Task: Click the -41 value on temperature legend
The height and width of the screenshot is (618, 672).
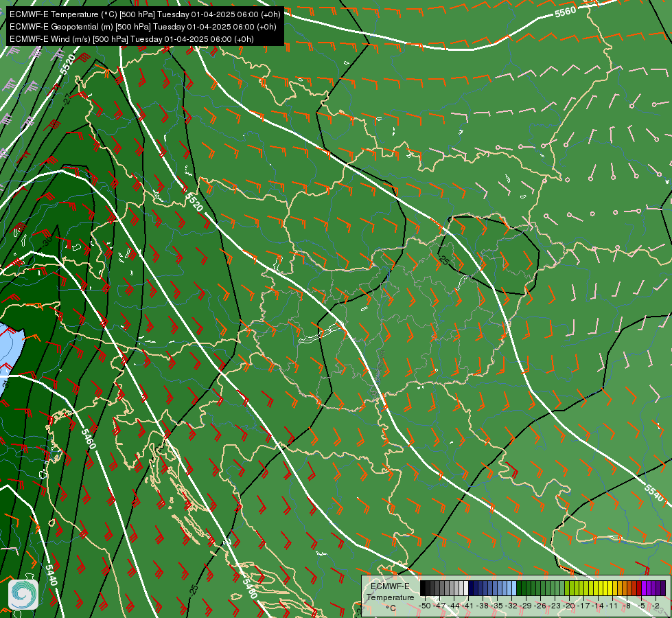Action: (468, 606)
